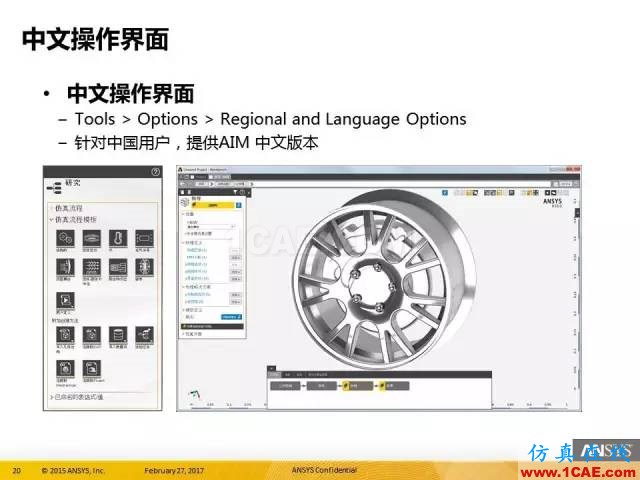The width and height of the screenshot is (640, 480).
Task: Select the gears simulation template icon
Action: [65, 238]
